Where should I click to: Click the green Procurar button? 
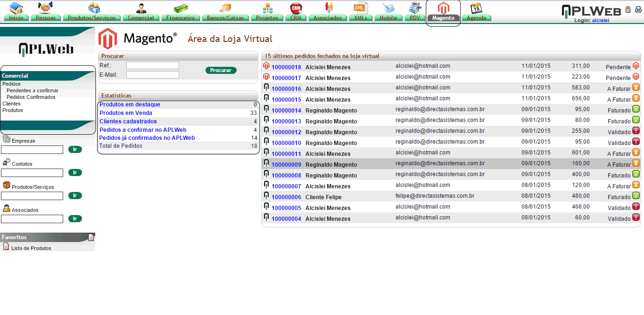(221, 70)
